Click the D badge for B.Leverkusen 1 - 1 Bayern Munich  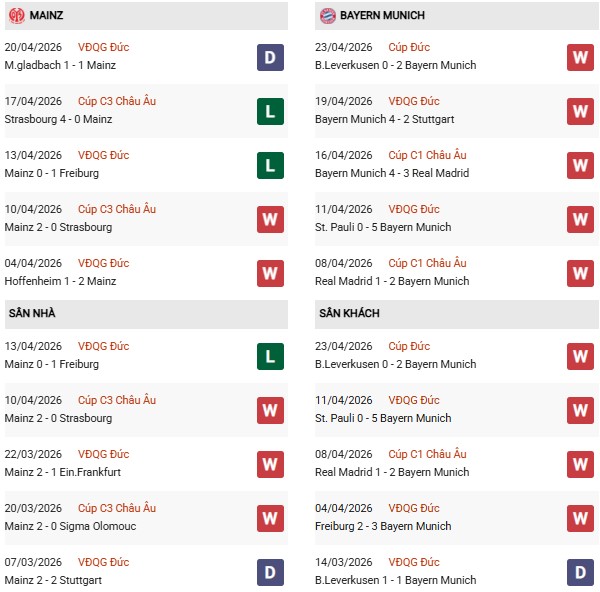pos(580,572)
